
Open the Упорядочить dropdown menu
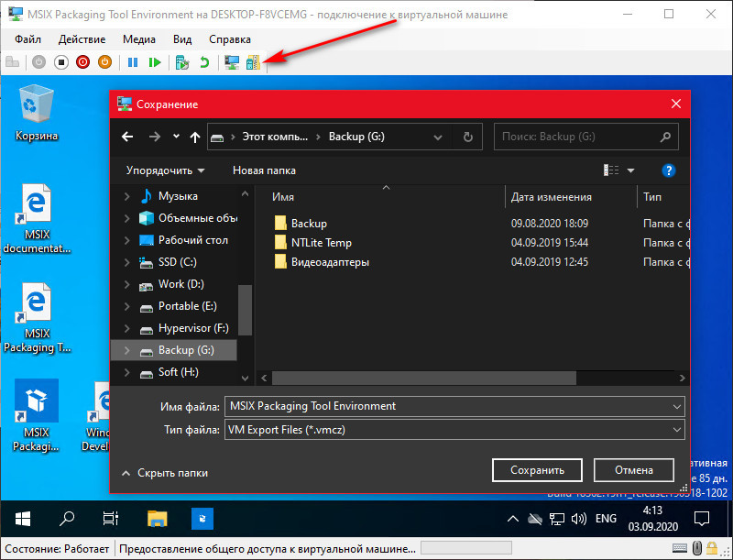point(166,170)
